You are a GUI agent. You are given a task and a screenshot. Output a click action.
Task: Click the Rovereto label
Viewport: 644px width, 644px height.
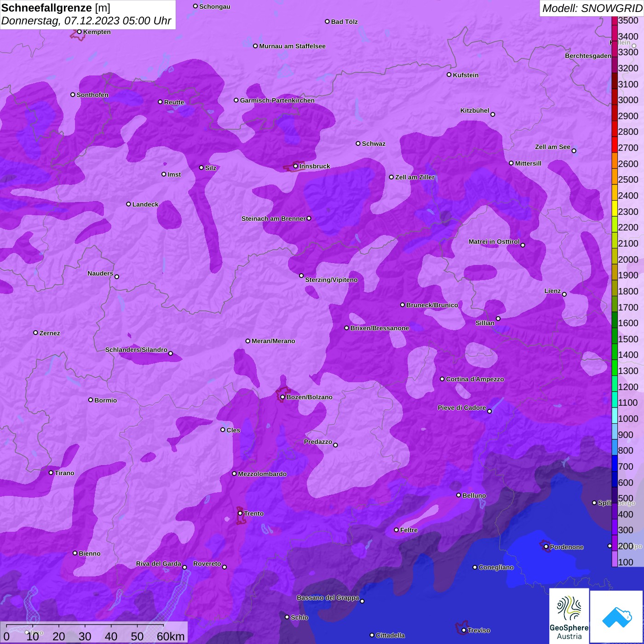[x=207, y=563]
